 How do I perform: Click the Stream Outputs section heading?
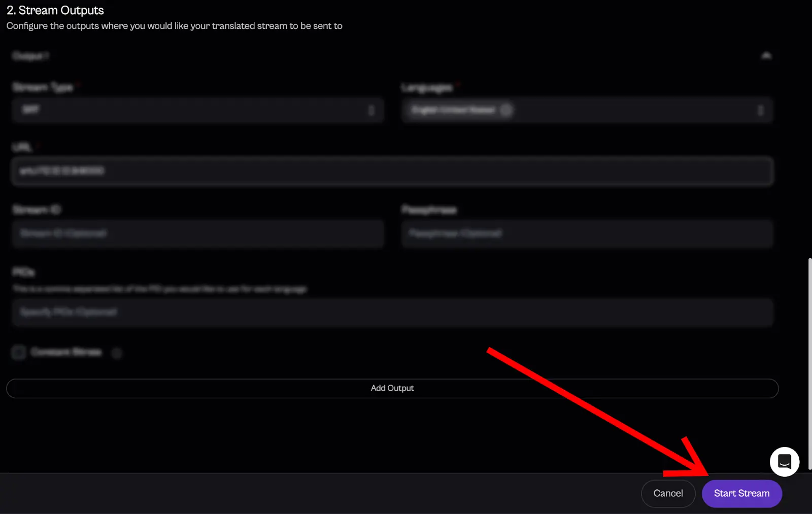55,10
